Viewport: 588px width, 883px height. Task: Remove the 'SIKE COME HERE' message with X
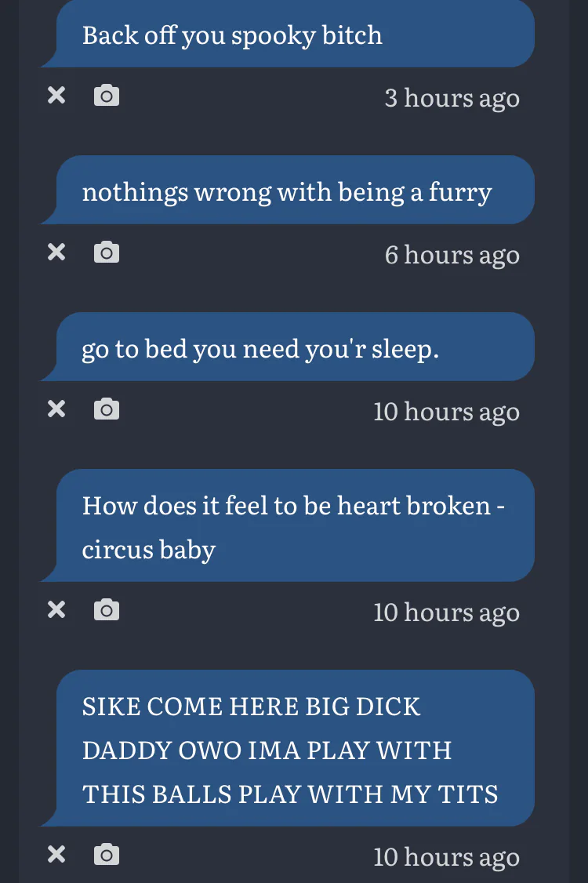click(56, 854)
